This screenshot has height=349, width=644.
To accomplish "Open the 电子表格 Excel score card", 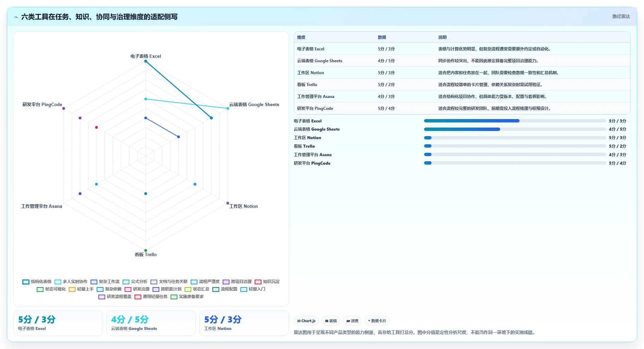I will pos(58,323).
